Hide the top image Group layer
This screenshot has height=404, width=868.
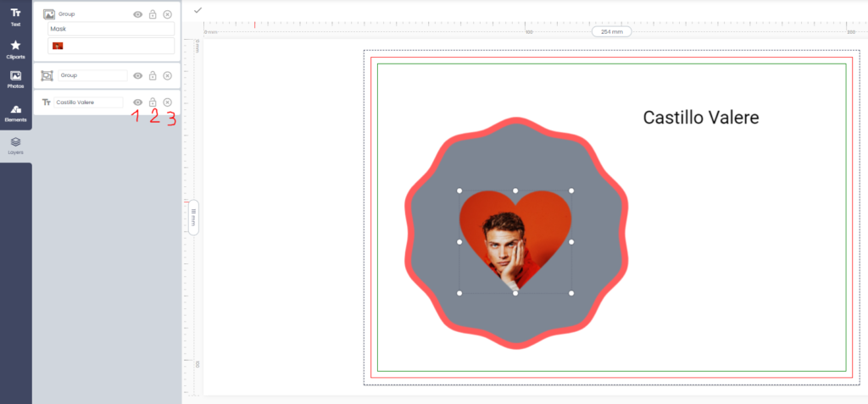point(138,14)
